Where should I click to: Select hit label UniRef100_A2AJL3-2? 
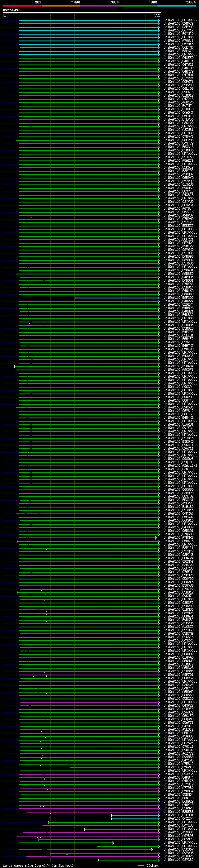181,466
